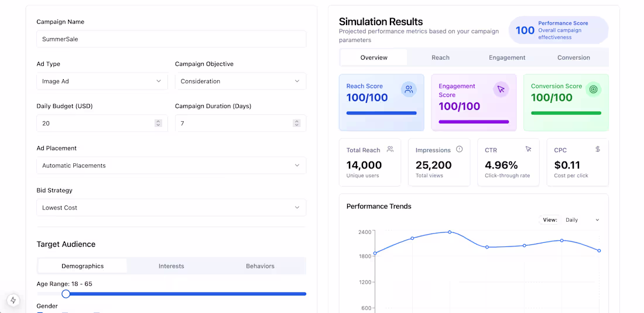Screen dimensions: 644x313
Task: Open the Ad Type dropdown
Action: coord(102,81)
